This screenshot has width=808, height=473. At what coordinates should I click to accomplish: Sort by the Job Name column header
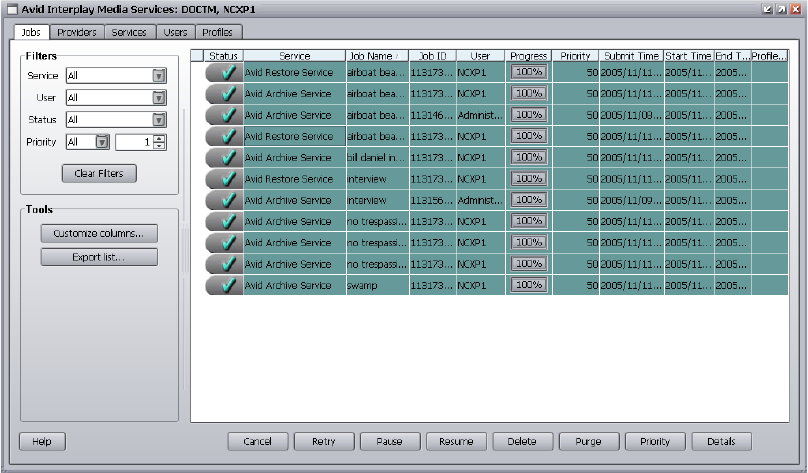click(x=377, y=56)
